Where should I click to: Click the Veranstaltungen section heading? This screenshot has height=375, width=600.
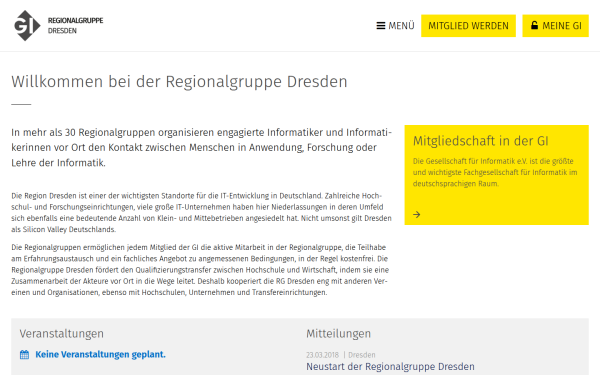click(62, 334)
